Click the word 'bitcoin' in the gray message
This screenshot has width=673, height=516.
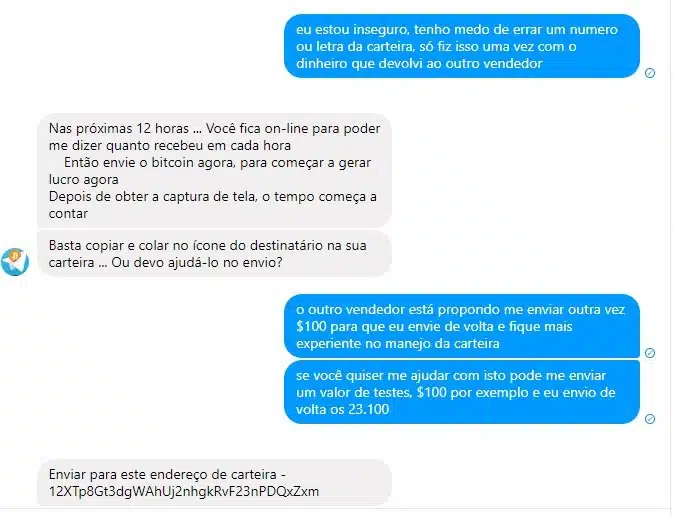click(x=173, y=163)
